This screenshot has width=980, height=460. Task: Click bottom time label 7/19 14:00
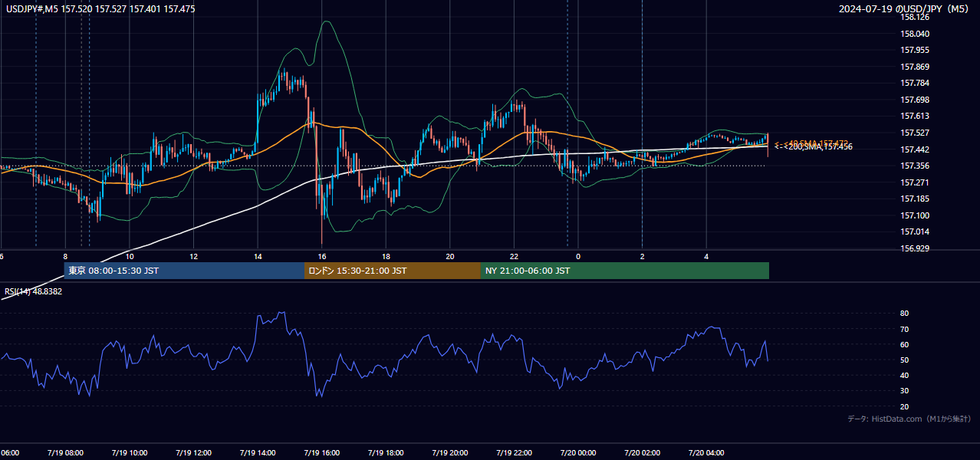coord(258,453)
